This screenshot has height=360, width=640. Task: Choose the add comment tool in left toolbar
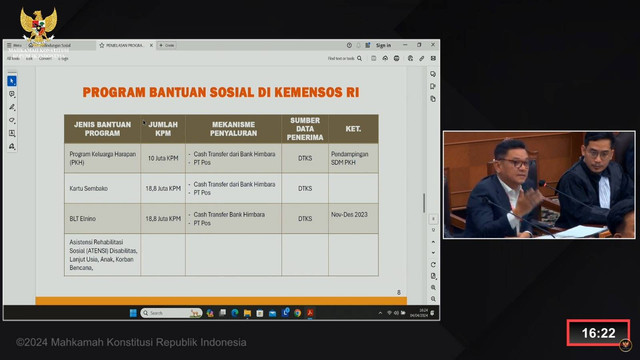12,94
